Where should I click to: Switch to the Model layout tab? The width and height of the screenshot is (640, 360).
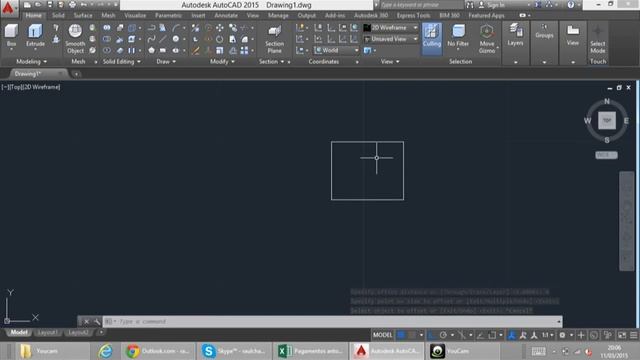point(19,333)
